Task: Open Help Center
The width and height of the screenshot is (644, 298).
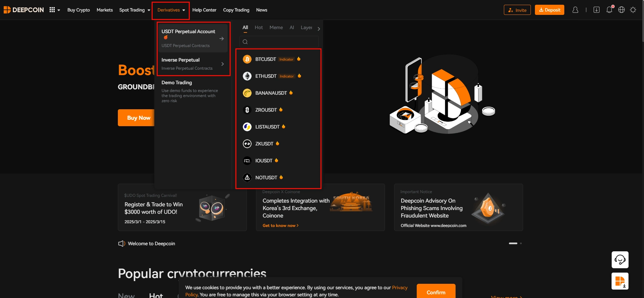Action: 204,10
